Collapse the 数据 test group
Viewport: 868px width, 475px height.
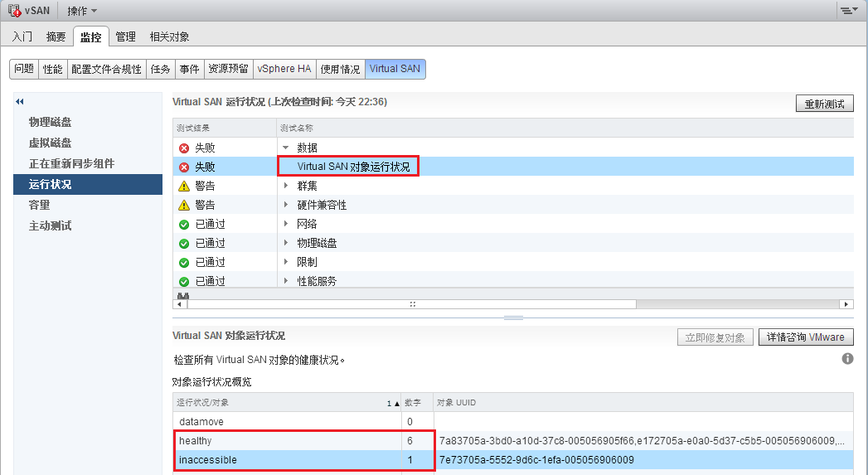(286, 148)
